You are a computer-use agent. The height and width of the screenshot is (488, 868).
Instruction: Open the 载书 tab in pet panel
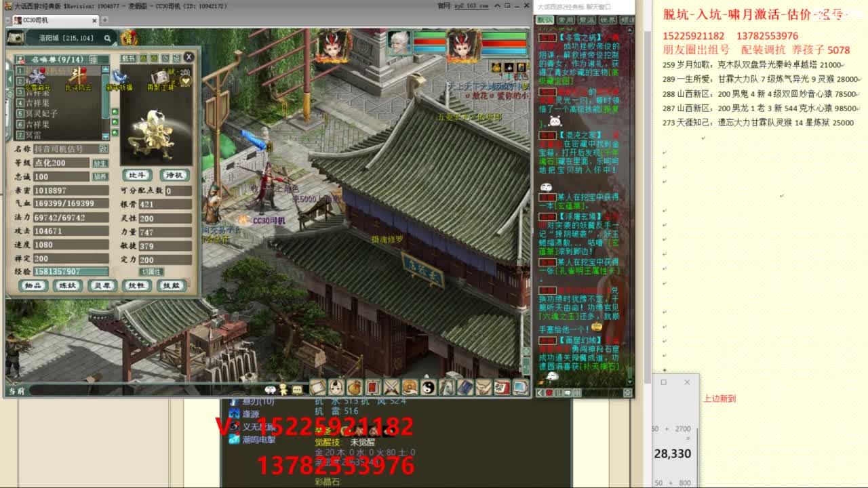[129, 59]
